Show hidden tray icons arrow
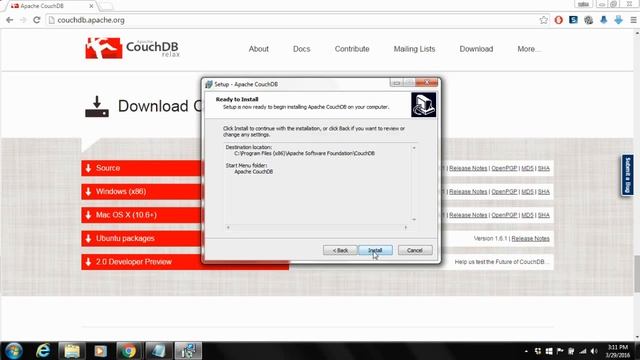The width and height of the screenshot is (640, 360). (526, 351)
